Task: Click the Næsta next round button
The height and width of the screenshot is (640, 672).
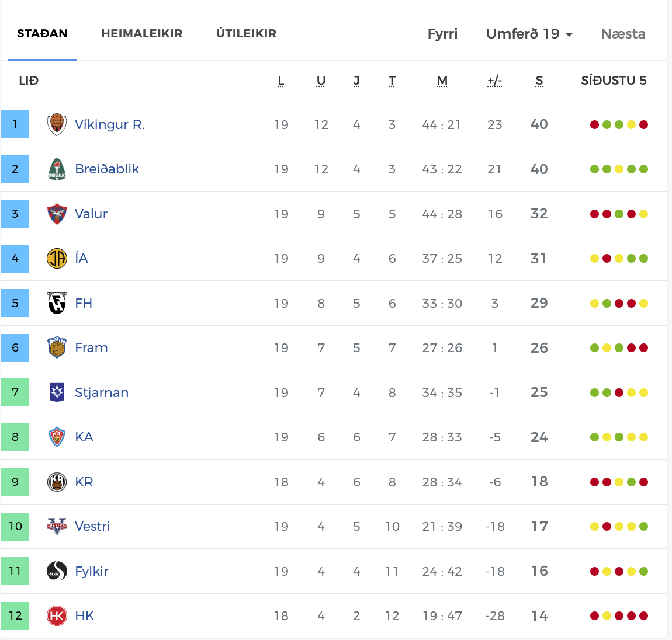Action: [x=623, y=34]
